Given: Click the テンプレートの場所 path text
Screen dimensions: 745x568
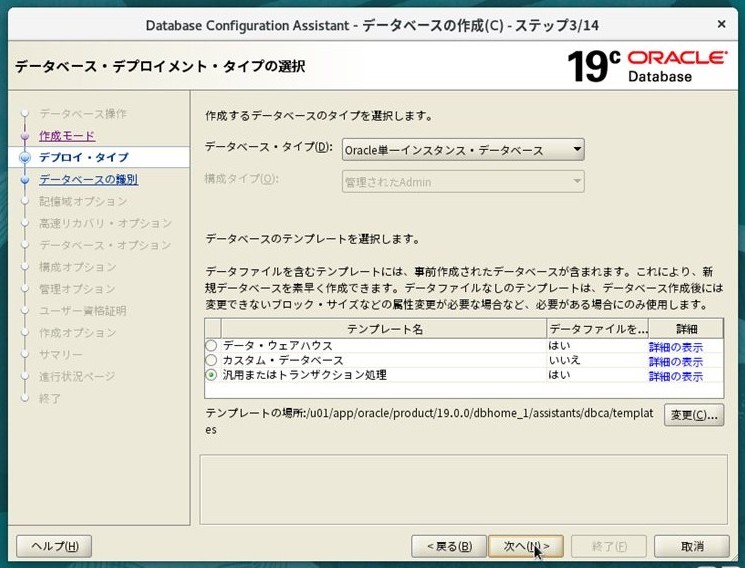Looking at the screenshot, I should point(430,421).
